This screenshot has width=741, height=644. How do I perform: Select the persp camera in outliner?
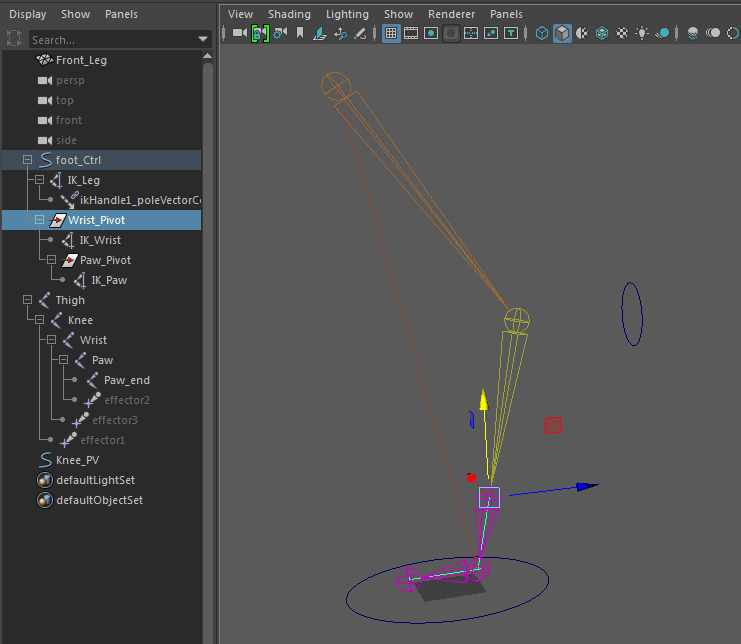pyautogui.click(x=70, y=80)
